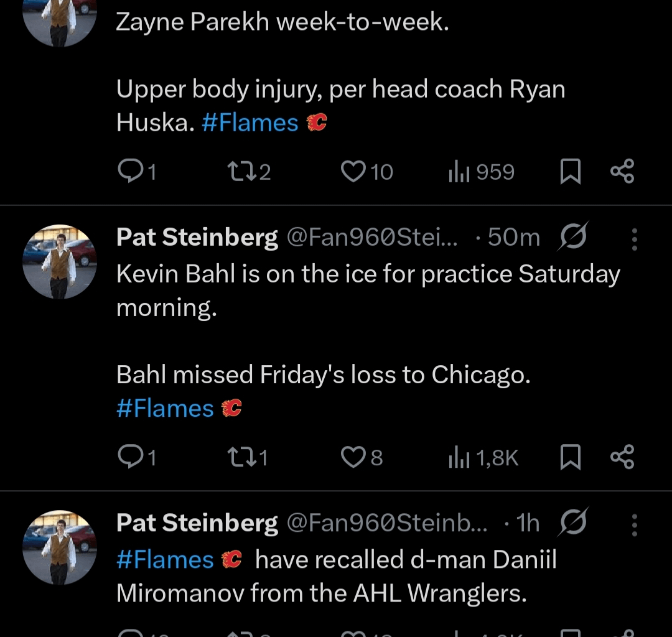Viewport: 672px width, 637px height.
Task: Retweet the Zayne Parekh injury tweet
Action: pyautogui.click(x=243, y=172)
